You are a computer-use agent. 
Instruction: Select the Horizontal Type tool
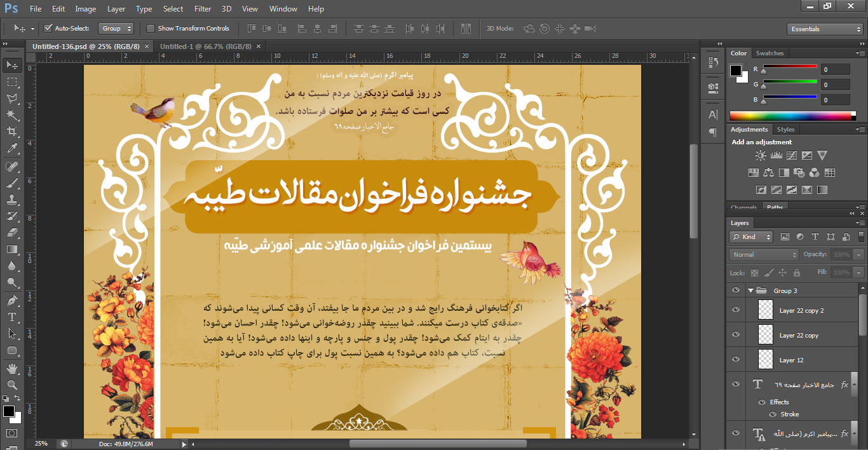11,317
